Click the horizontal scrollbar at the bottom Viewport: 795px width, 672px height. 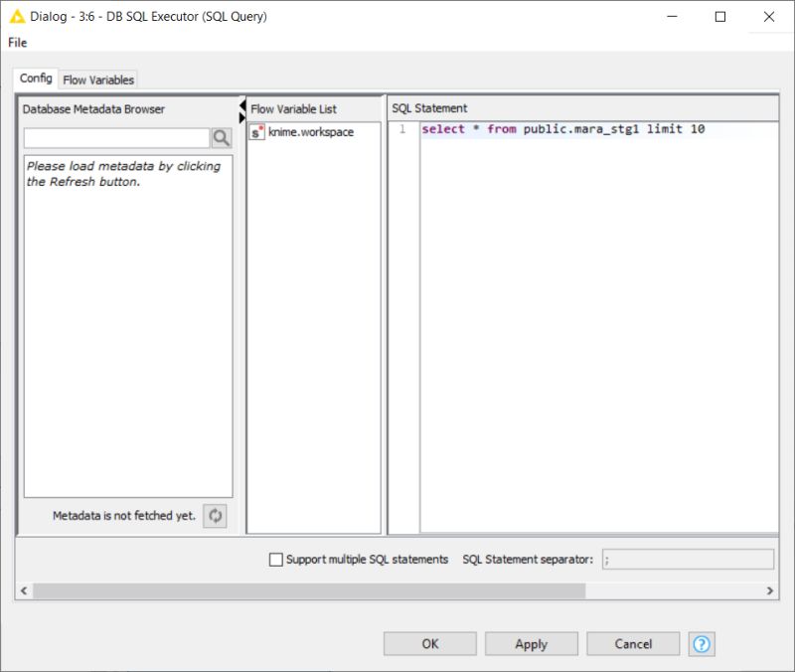[x=298, y=588]
